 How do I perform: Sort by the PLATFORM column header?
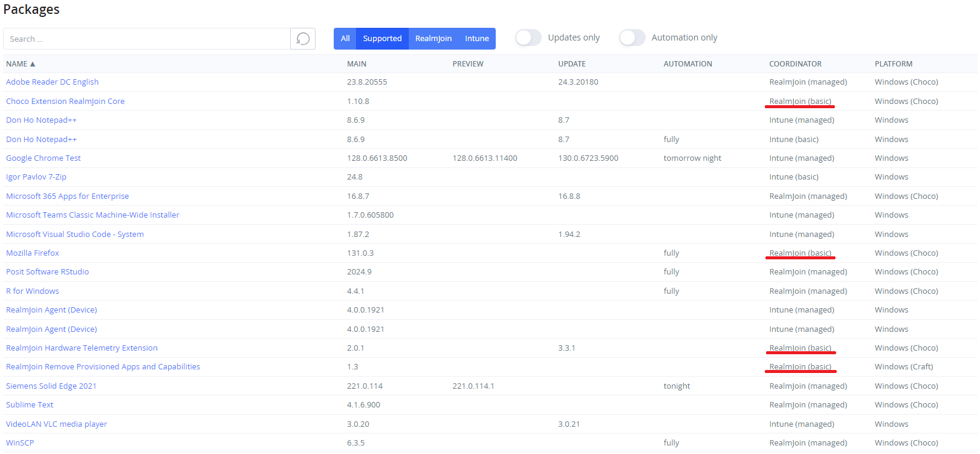(x=893, y=64)
